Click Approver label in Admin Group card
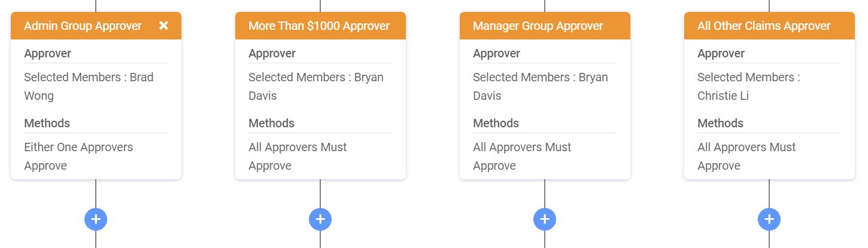Screen dimensions: 868x248 point(48,53)
